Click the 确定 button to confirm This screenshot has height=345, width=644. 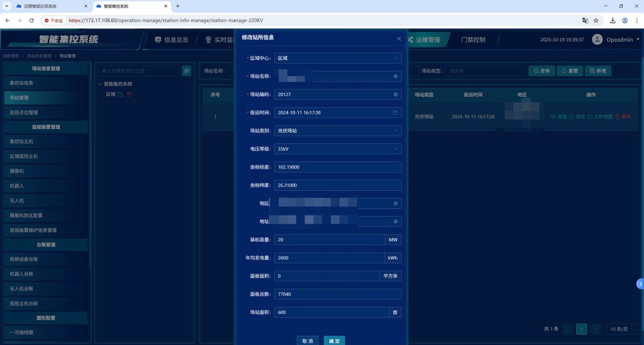pyautogui.click(x=334, y=341)
